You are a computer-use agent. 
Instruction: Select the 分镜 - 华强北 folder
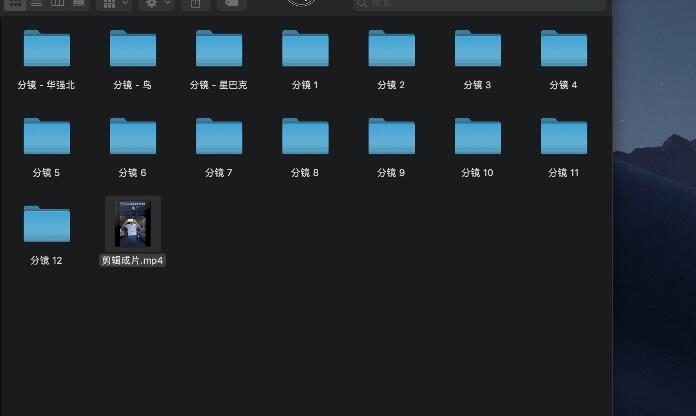(x=47, y=49)
